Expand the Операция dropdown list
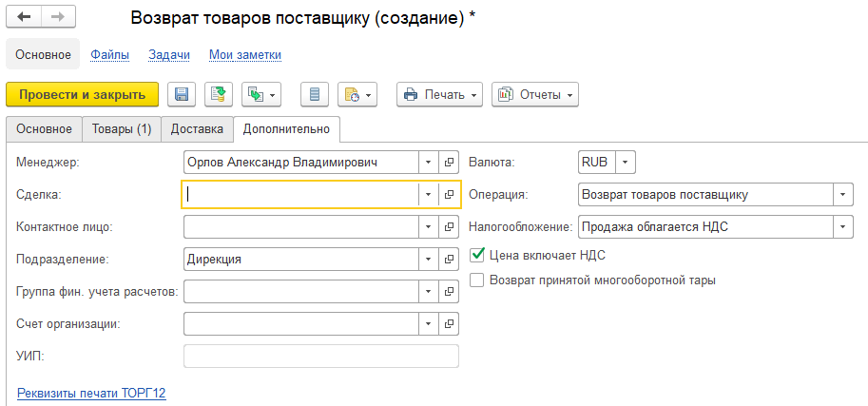The image size is (868, 406). (842, 194)
